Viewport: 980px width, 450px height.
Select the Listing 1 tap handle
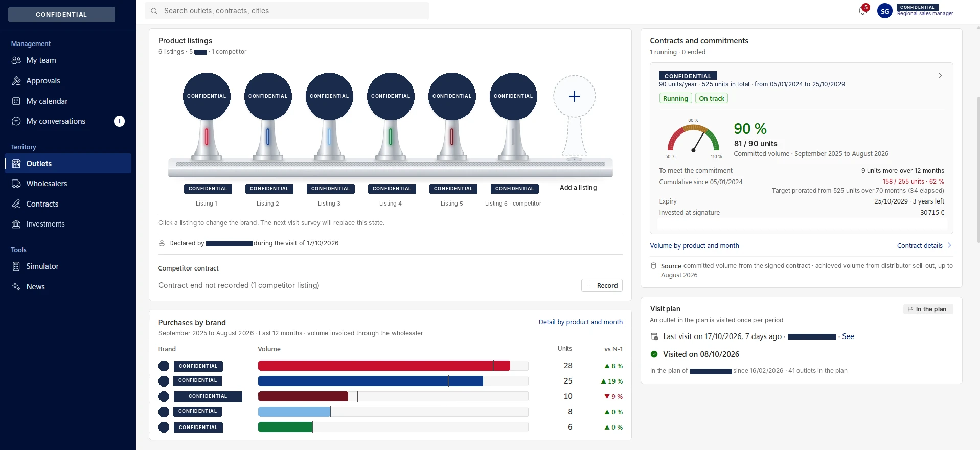pos(207,118)
